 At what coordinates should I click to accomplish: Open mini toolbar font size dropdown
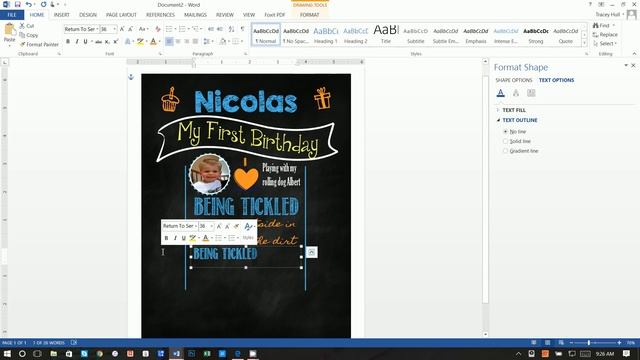(211, 226)
